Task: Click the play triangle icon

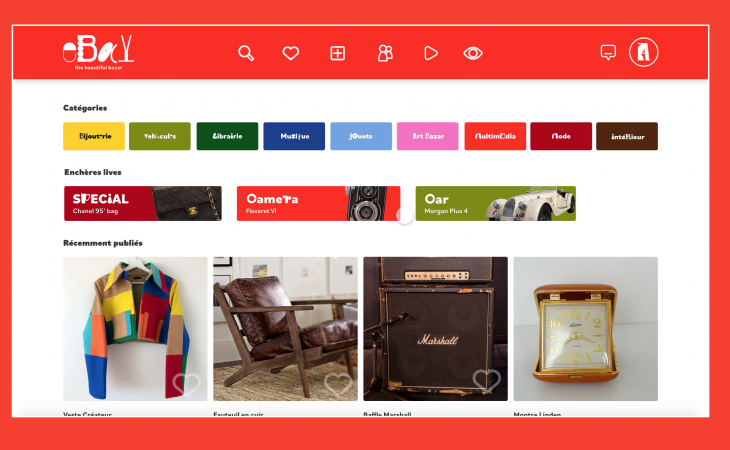Action: click(431, 53)
